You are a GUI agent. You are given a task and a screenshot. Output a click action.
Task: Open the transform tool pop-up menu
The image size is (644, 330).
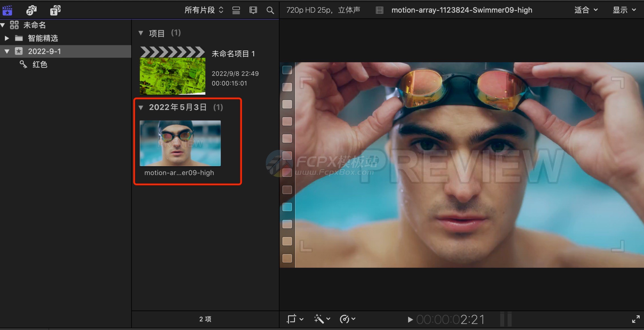click(295, 319)
